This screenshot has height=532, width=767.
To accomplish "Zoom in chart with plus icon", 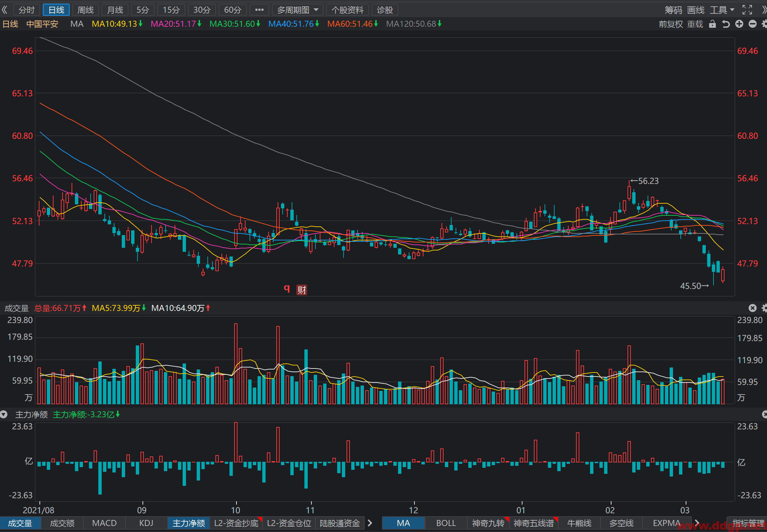I will click(x=739, y=24).
